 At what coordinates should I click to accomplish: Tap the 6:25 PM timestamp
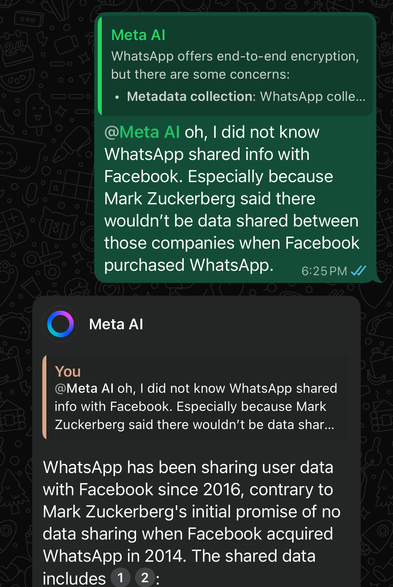click(x=324, y=271)
